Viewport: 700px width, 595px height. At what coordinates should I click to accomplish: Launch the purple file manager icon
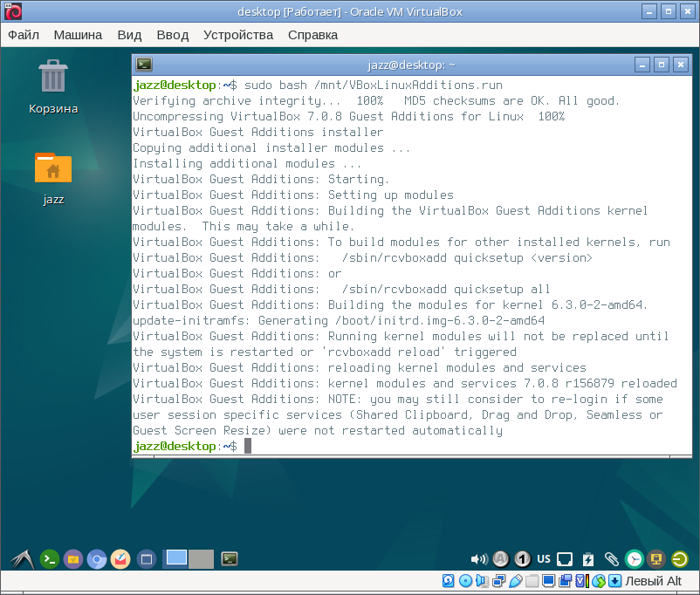[x=73, y=559]
